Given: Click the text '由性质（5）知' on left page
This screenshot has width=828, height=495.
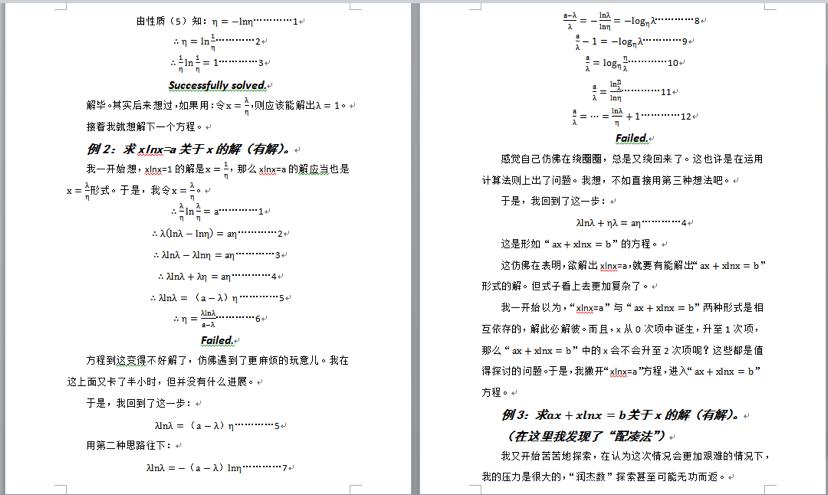Looking at the screenshot, I should (x=172, y=21).
